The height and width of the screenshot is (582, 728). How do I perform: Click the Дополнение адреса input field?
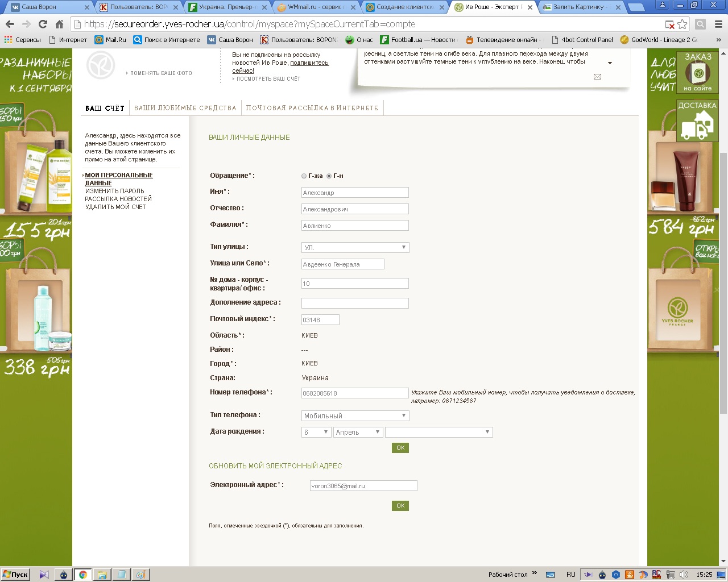coord(355,304)
